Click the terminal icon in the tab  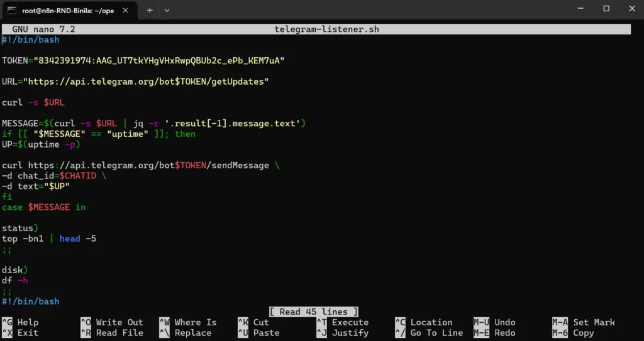12,11
